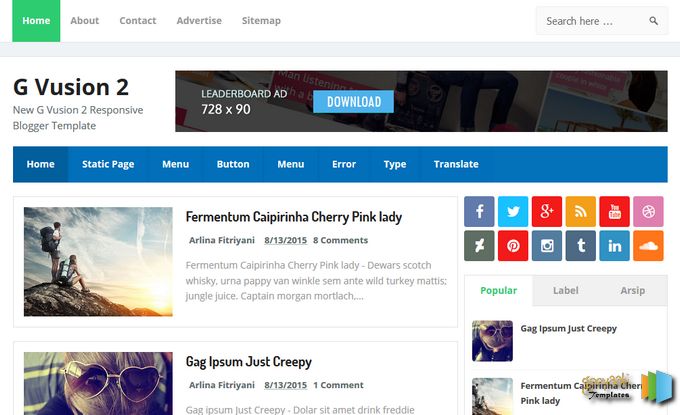Go to Home in top green menu
This screenshot has height=415, width=680.
(x=36, y=21)
